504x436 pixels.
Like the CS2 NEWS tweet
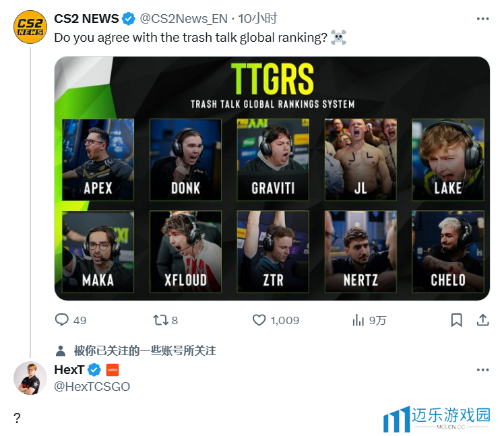click(x=276, y=320)
